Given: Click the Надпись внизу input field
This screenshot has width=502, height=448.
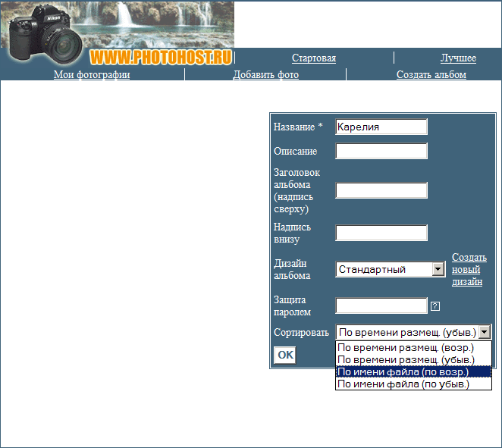Looking at the screenshot, I should [381, 233].
